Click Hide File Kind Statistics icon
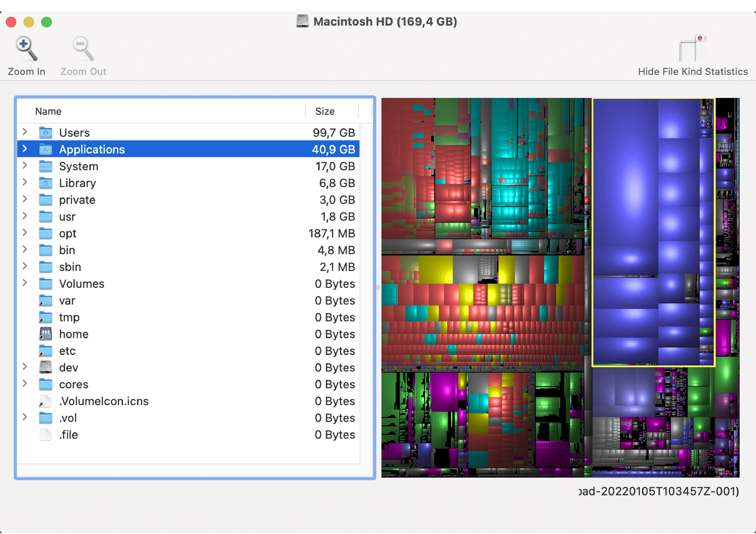 (692, 49)
